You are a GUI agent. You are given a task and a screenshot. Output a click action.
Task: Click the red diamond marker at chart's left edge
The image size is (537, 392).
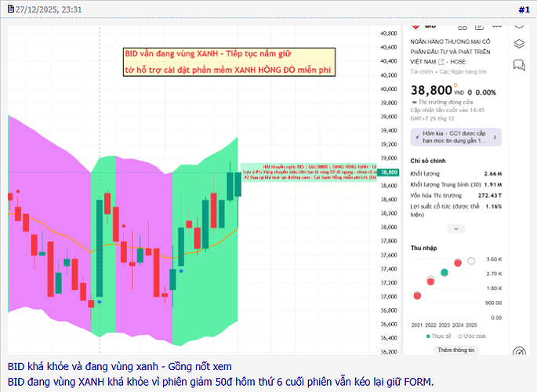pyautogui.click(x=18, y=191)
